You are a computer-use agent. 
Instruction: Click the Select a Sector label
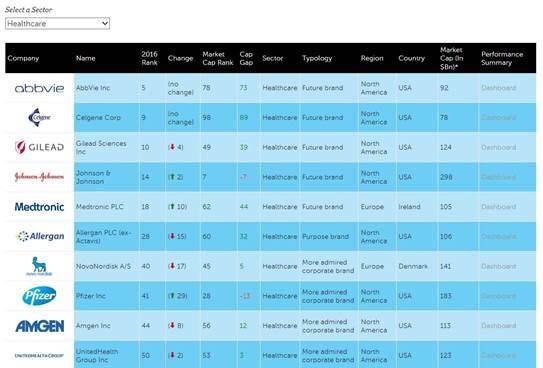pos(29,10)
